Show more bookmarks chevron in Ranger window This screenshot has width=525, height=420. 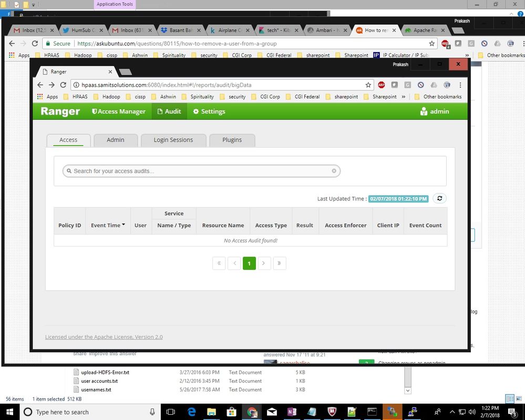tap(404, 97)
